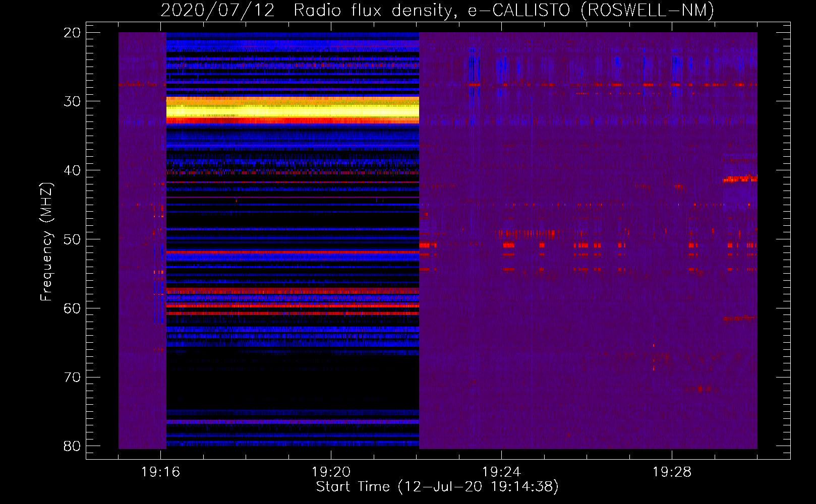Click the red band near 52 MHz in the striped section
Screen dimensions: 816x504
293,252
